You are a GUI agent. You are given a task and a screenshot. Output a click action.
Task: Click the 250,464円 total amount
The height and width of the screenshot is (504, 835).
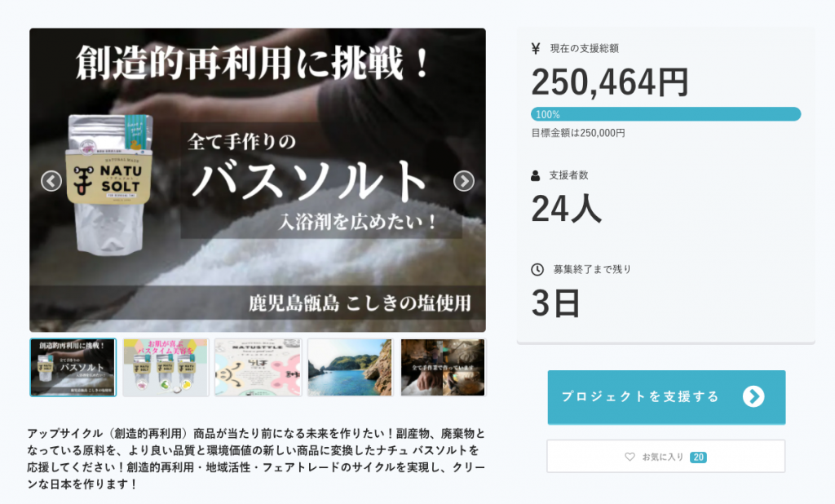(x=610, y=82)
